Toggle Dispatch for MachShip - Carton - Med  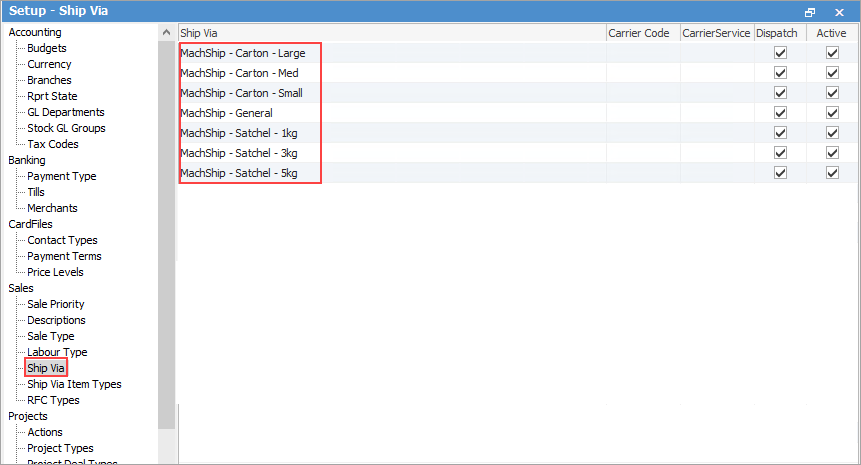tap(780, 73)
